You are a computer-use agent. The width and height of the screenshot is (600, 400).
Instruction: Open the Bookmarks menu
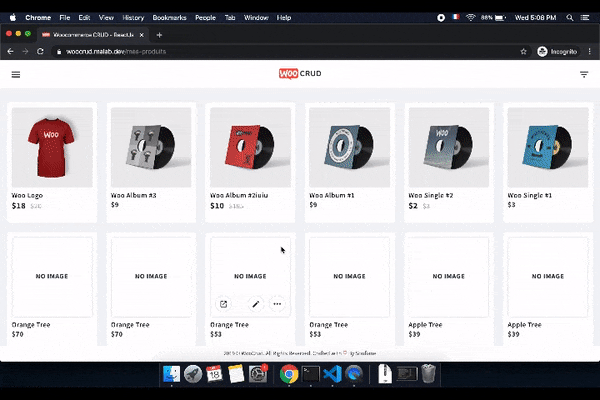169,18
